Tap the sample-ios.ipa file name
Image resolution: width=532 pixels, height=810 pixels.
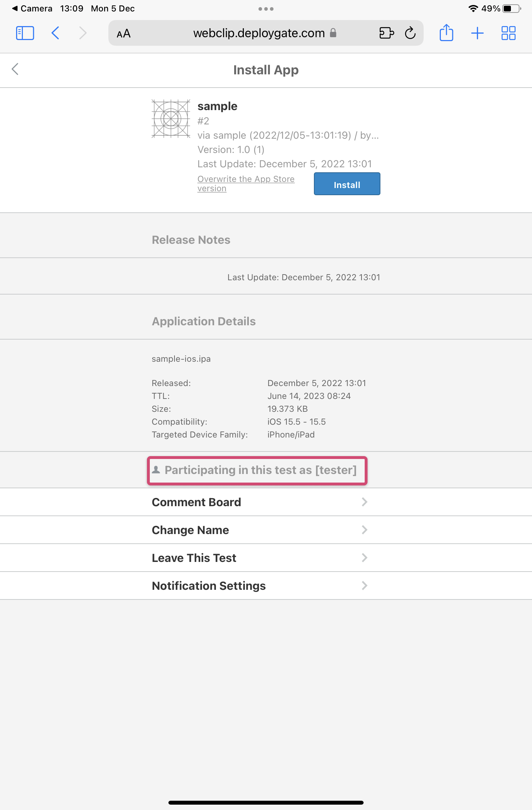181,359
